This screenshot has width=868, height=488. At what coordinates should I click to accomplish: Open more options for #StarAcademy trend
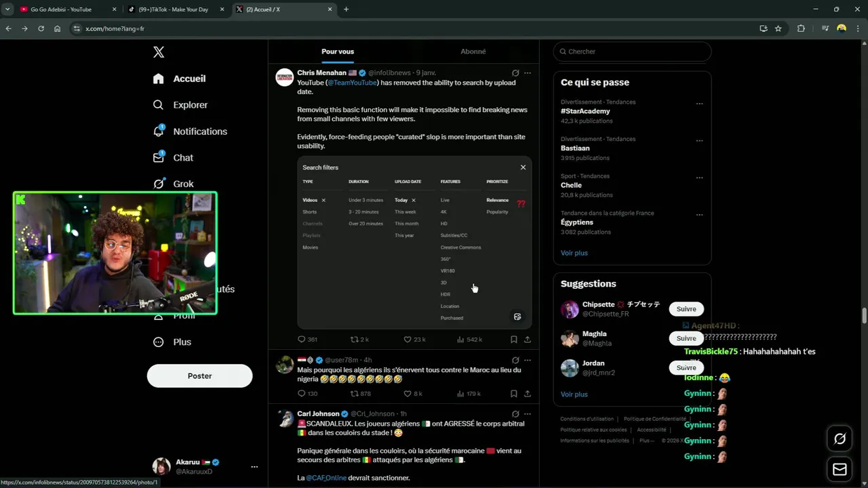(x=699, y=104)
